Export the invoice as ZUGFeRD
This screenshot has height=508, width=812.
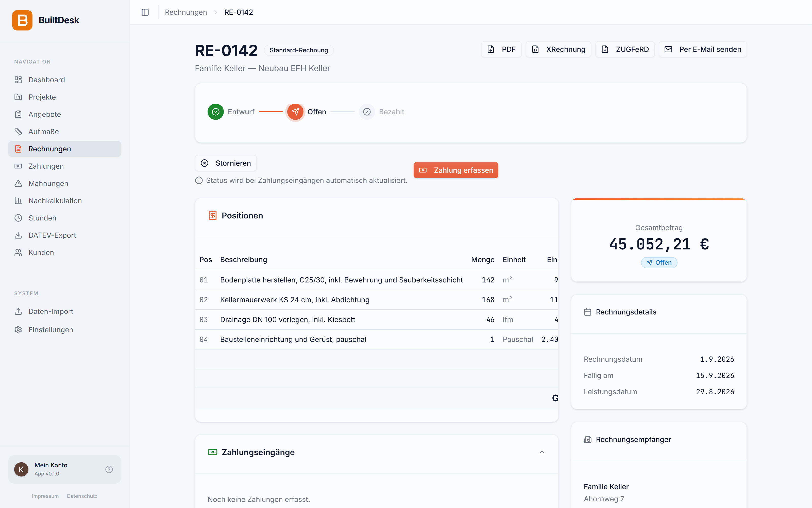click(x=625, y=49)
